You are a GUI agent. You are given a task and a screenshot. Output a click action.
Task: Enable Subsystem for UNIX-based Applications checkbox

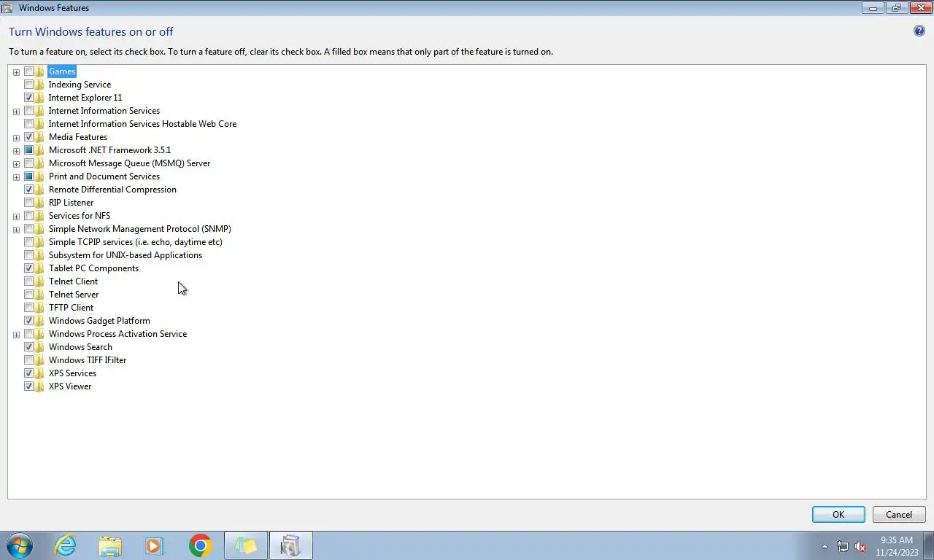[29, 255]
